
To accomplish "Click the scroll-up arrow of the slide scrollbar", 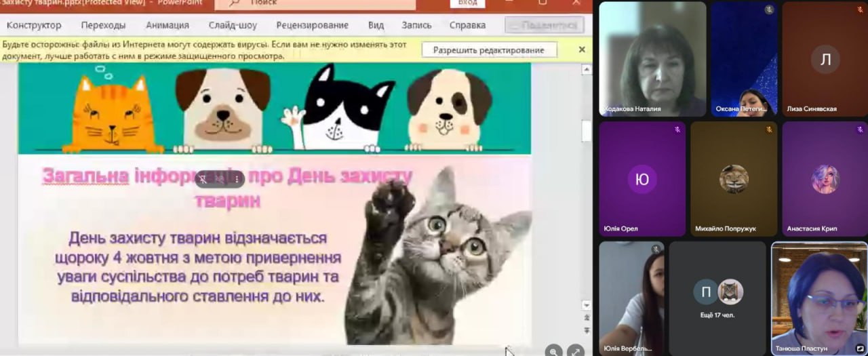I will [587, 69].
